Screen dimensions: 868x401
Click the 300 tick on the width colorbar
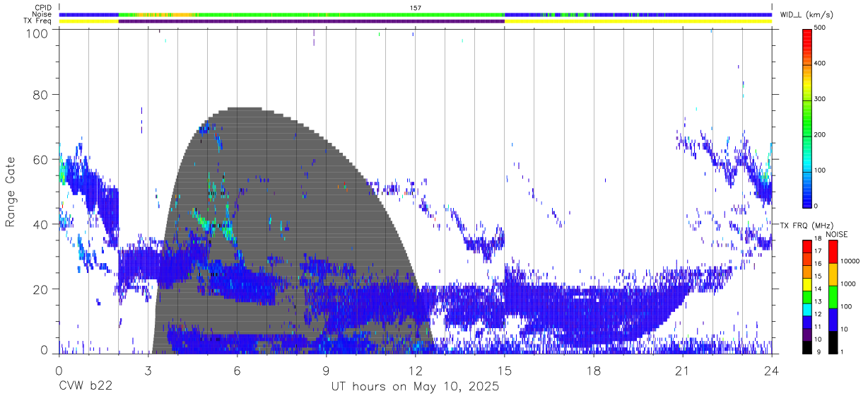pos(821,99)
